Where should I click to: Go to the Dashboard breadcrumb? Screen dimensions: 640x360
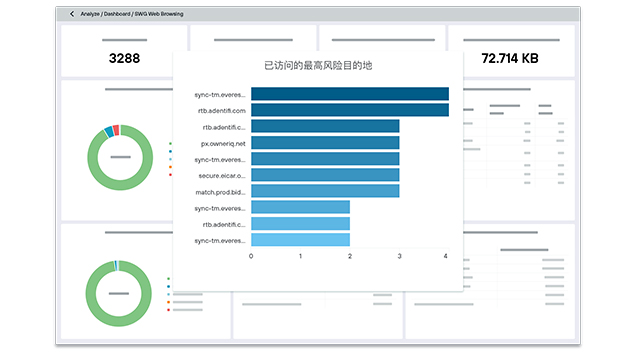coord(117,14)
